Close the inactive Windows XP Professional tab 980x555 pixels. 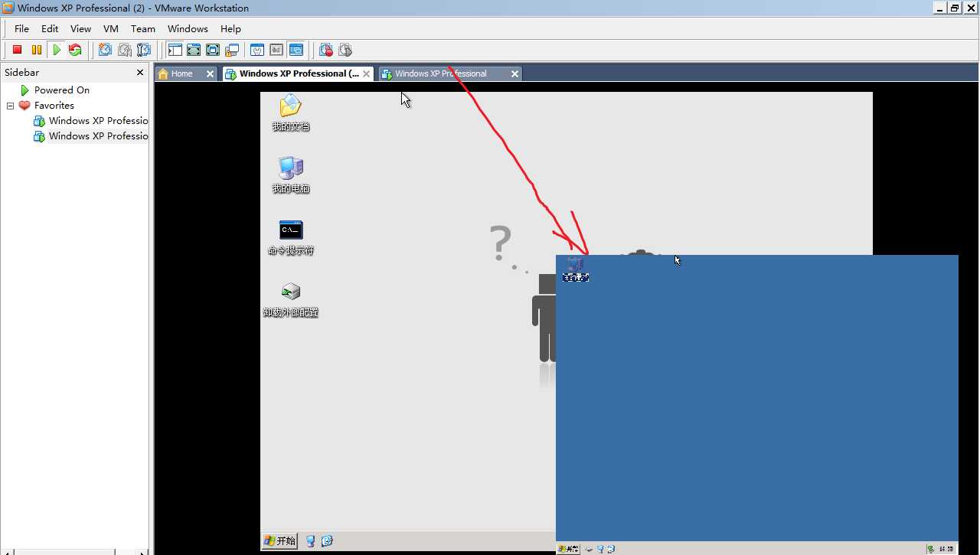(x=514, y=73)
